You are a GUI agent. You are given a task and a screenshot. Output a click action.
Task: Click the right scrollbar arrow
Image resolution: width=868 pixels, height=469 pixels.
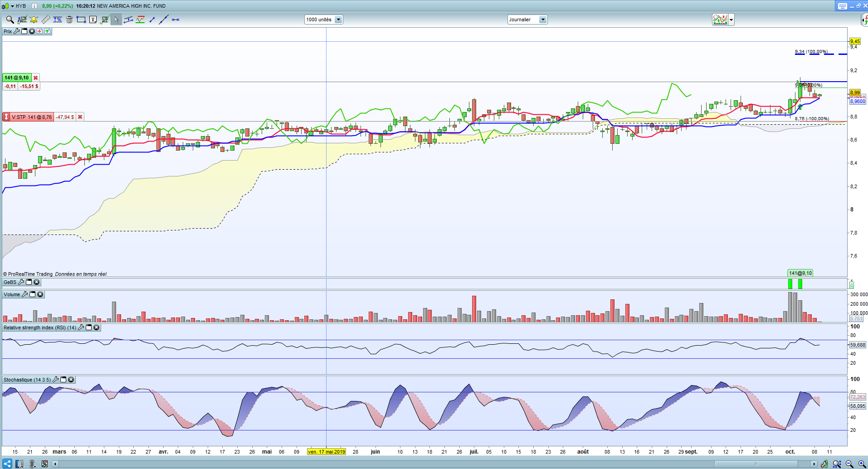pos(814,464)
